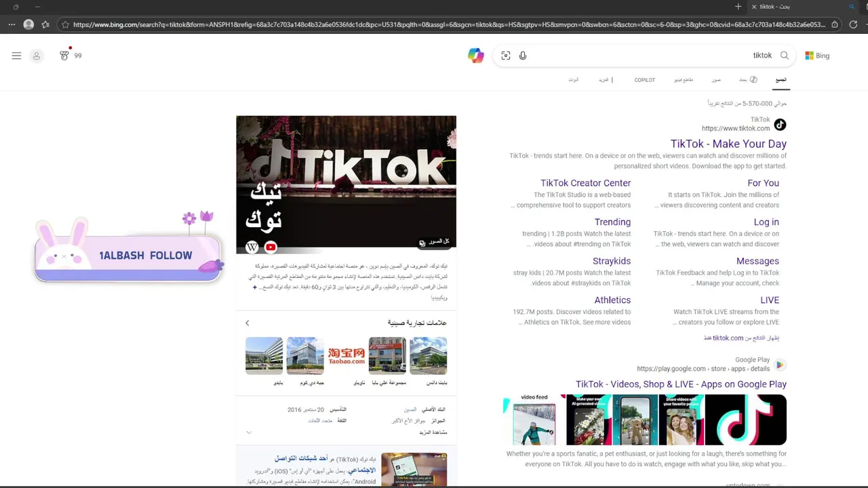
Task: Open the Messages sitelink
Action: (757, 261)
